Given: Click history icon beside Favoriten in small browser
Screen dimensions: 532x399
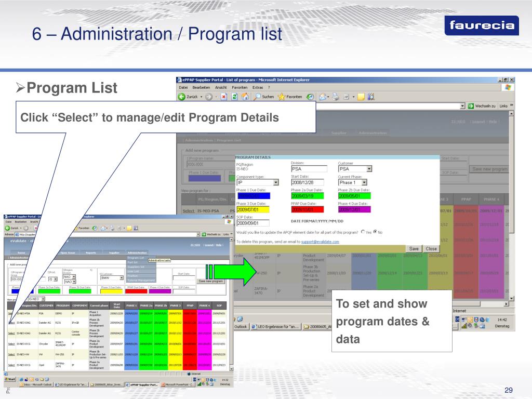Looking at the screenshot, I should (x=95, y=228).
